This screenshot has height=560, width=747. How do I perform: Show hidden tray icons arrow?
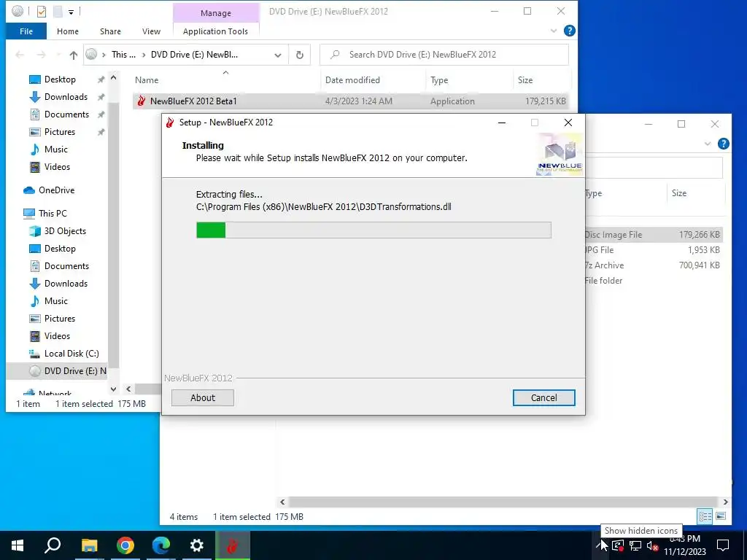click(600, 545)
